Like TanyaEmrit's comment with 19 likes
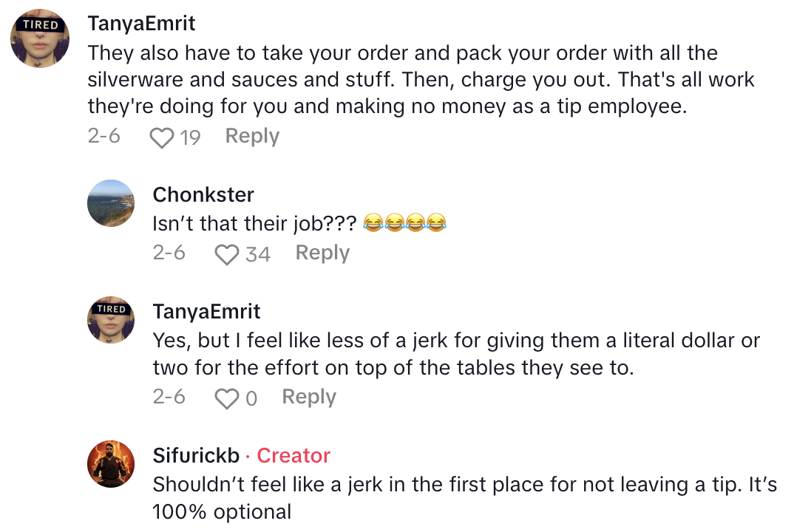 pyautogui.click(x=161, y=137)
